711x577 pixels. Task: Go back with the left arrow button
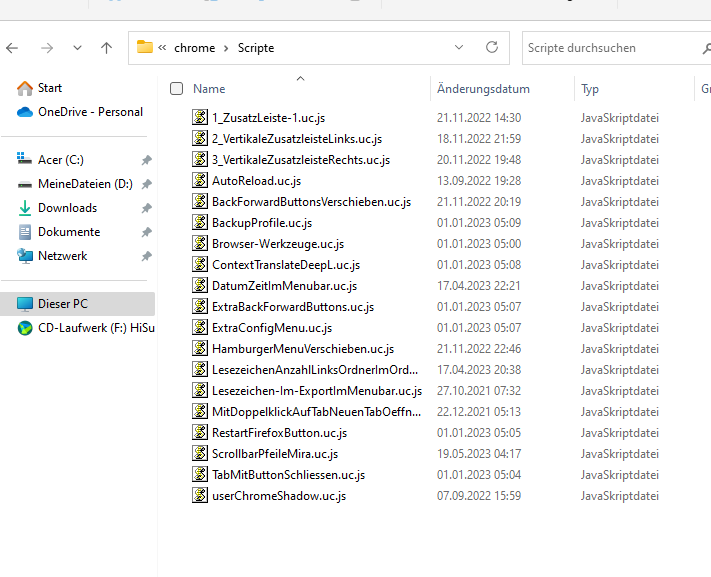point(12,48)
